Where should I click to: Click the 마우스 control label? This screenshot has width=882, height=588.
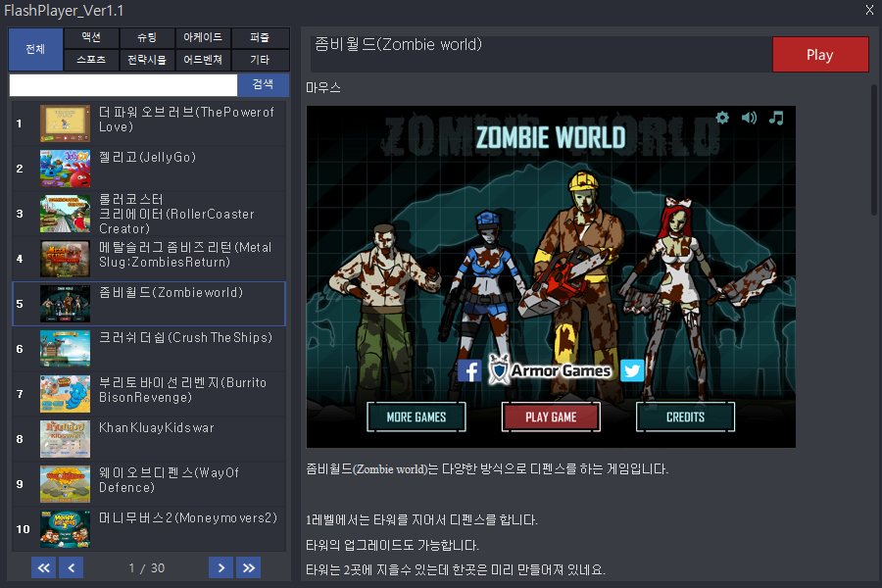323,88
